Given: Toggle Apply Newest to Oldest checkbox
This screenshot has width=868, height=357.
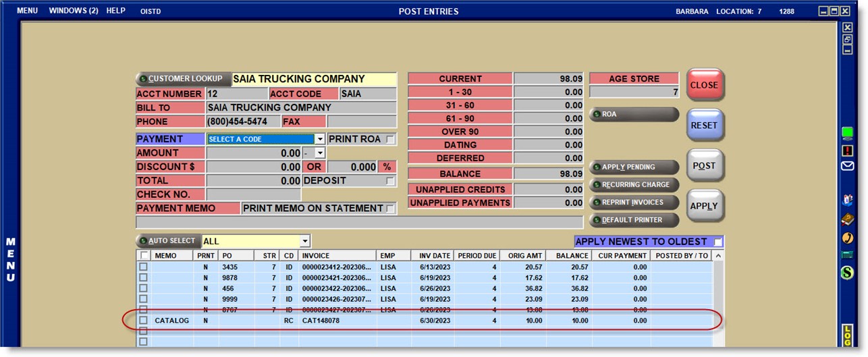Looking at the screenshot, I should (717, 242).
